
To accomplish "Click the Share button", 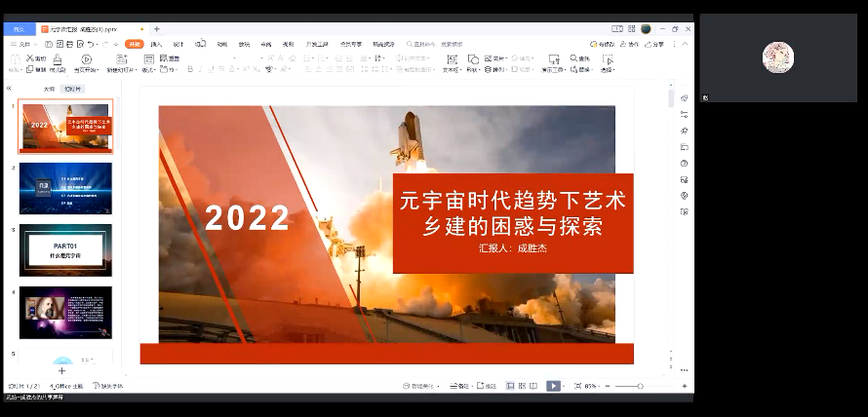I will [x=654, y=44].
